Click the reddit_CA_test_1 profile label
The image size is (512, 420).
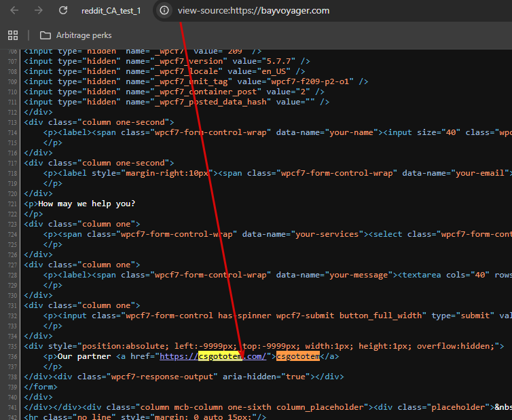click(x=111, y=11)
